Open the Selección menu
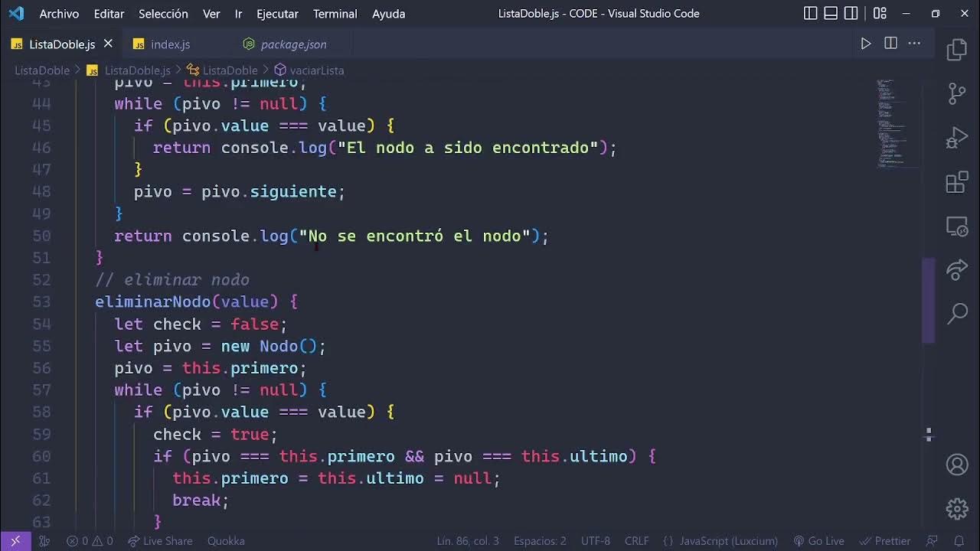 tap(163, 14)
